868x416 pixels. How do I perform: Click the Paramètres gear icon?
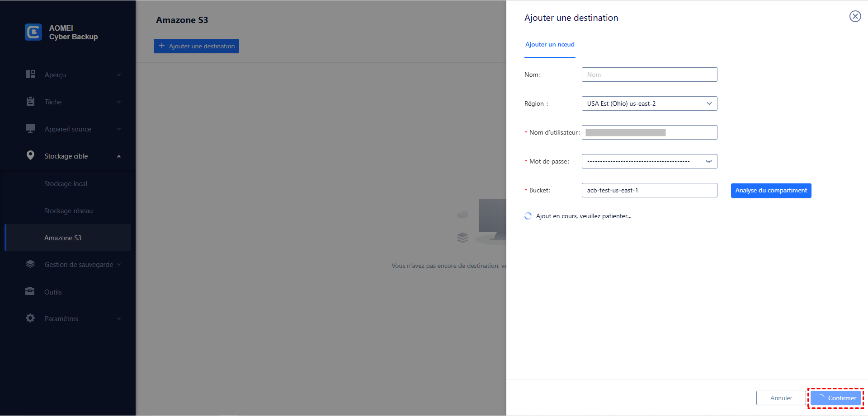pos(30,318)
